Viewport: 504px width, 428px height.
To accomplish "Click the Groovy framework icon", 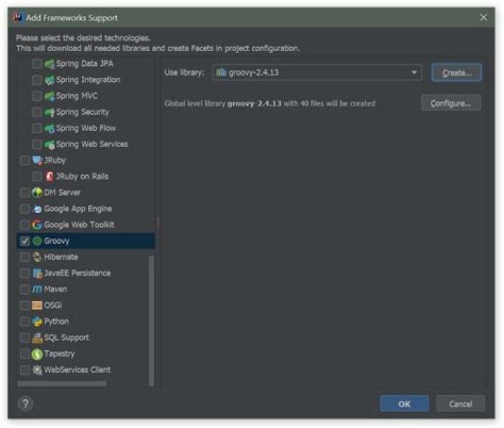I will coord(37,241).
